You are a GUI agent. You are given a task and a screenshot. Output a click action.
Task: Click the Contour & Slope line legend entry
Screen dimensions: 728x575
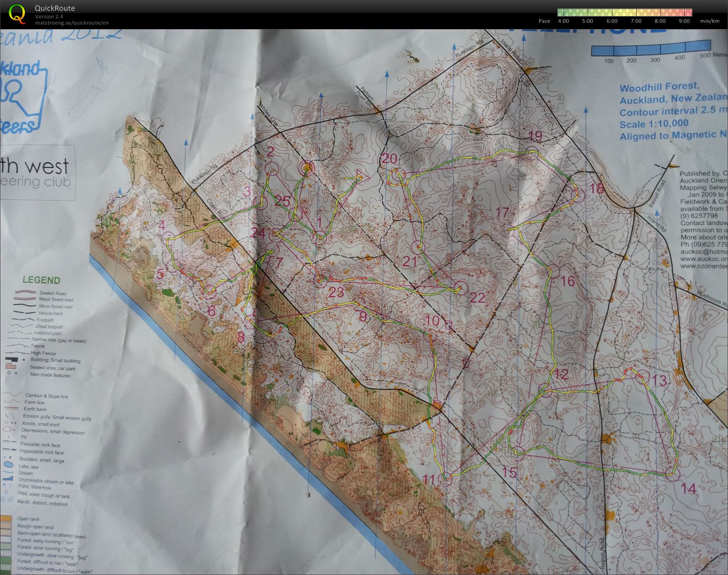pyautogui.click(x=47, y=396)
